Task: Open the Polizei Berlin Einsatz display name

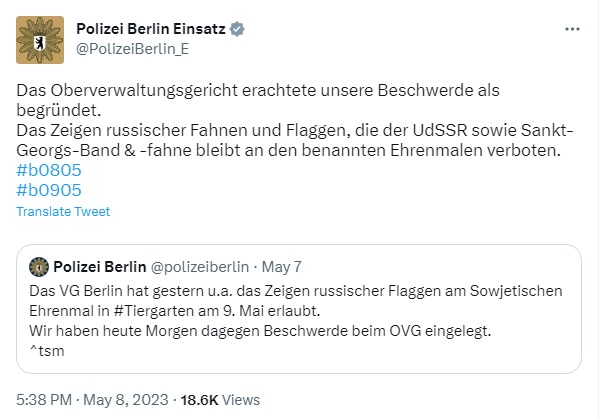Action: (x=150, y=30)
